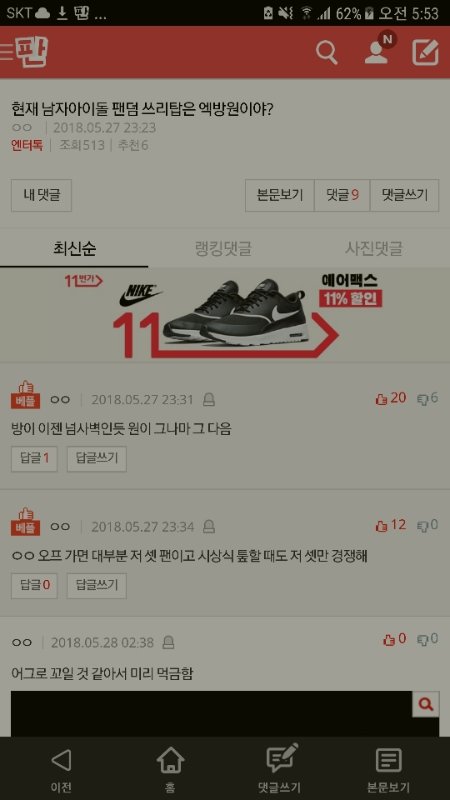Open the profile icon with N badge
The image size is (450, 800).
379,49
